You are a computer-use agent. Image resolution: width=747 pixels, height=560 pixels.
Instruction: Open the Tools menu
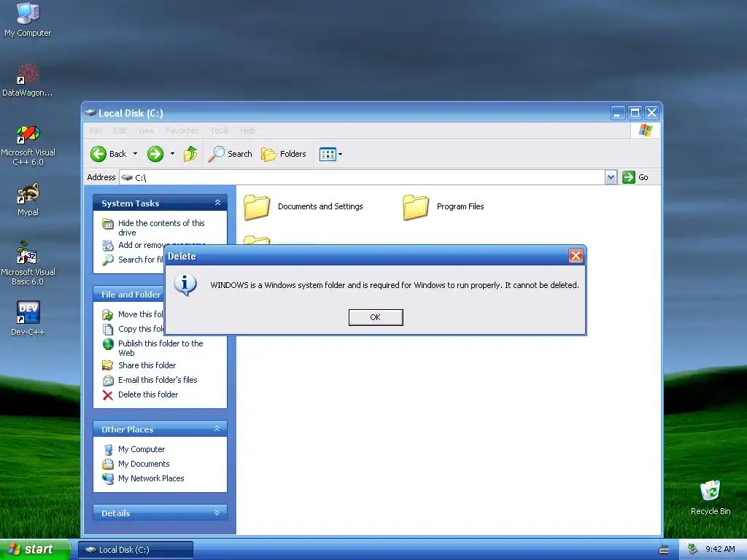[220, 131]
